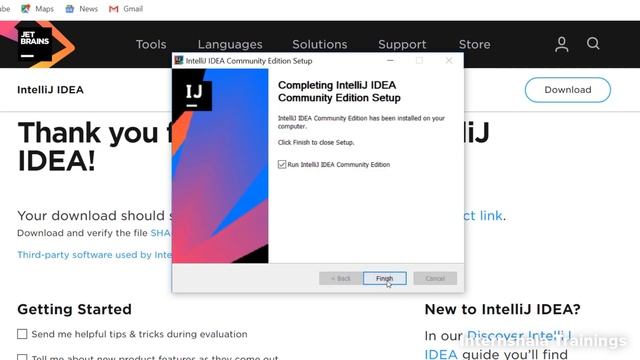
Task: Open the News bookmark
Action: pos(82,9)
